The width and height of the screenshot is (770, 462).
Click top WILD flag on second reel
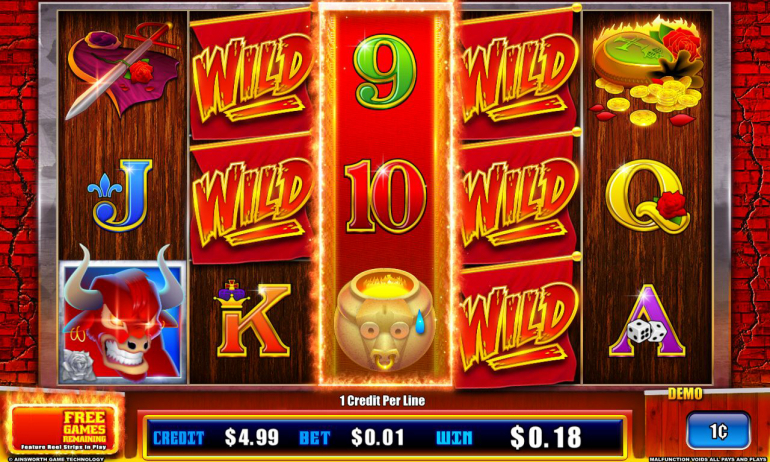coord(252,74)
